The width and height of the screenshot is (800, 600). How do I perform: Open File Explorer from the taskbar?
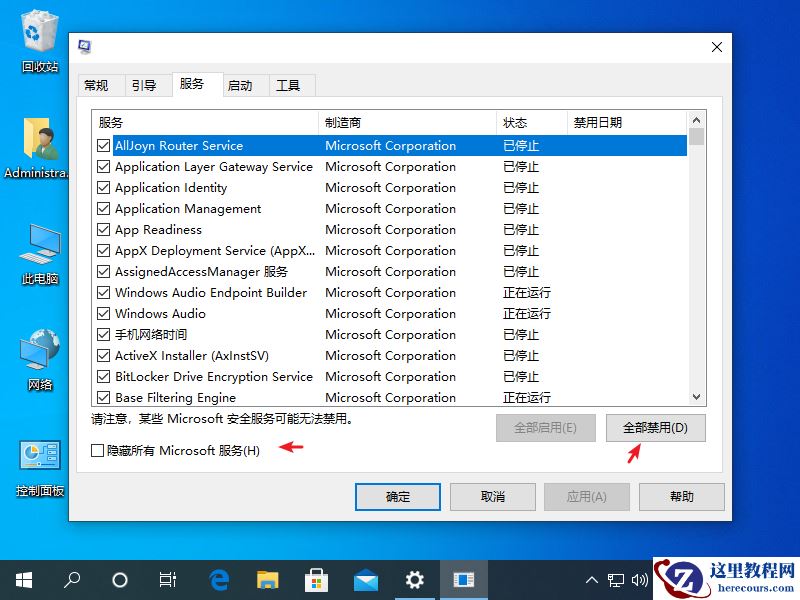[266, 579]
